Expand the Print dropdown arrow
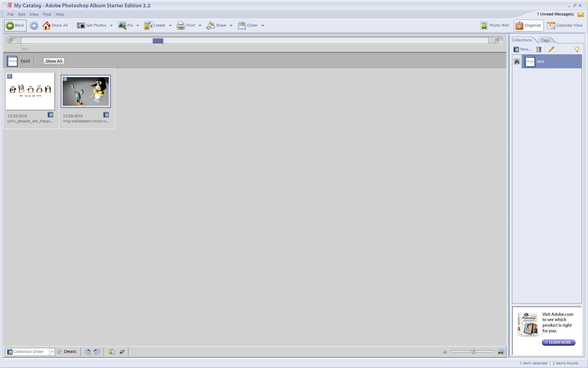Image resolution: width=588 pixels, height=368 pixels. pyautogui.click(x=200, y=26)
